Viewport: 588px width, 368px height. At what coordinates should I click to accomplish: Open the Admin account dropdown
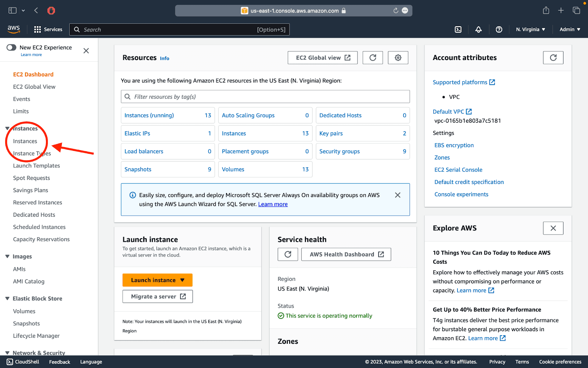coord(570,29)
